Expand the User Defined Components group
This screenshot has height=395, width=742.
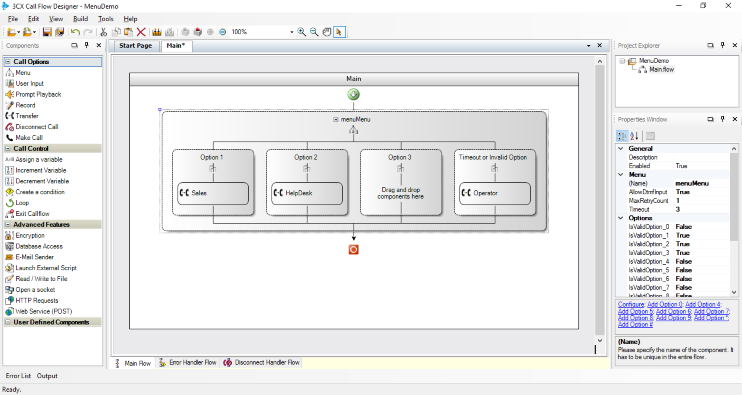[x=8, y=322]
